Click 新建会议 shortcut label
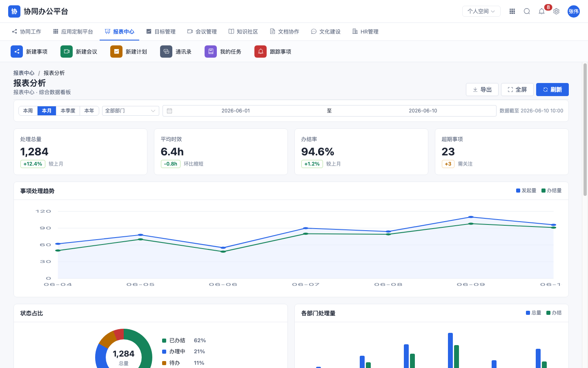 (87, 52)
